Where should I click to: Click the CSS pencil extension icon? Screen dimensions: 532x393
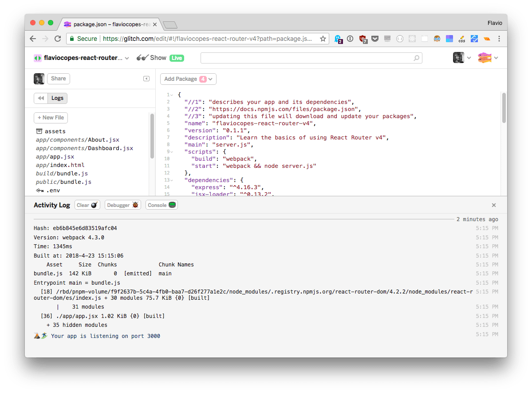[461, 39]
